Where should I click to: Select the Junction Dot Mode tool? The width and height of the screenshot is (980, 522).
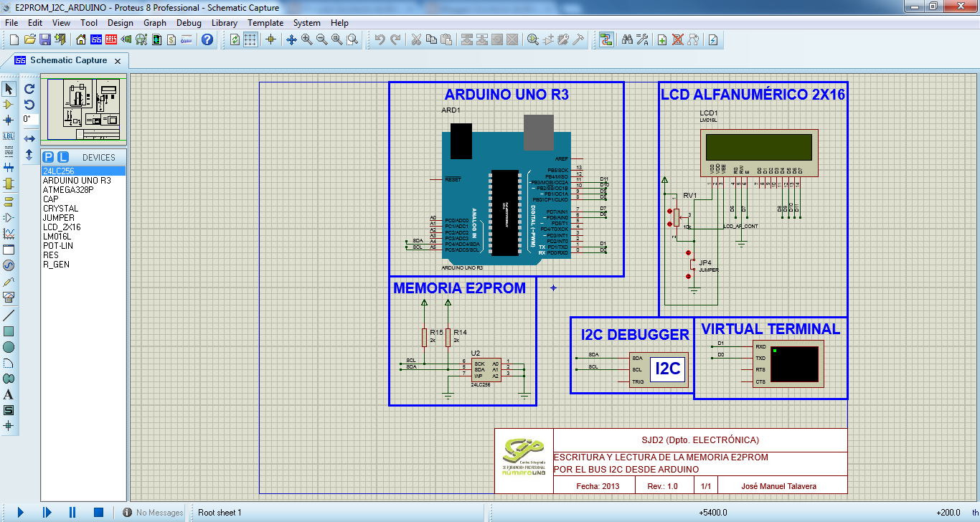9,120
